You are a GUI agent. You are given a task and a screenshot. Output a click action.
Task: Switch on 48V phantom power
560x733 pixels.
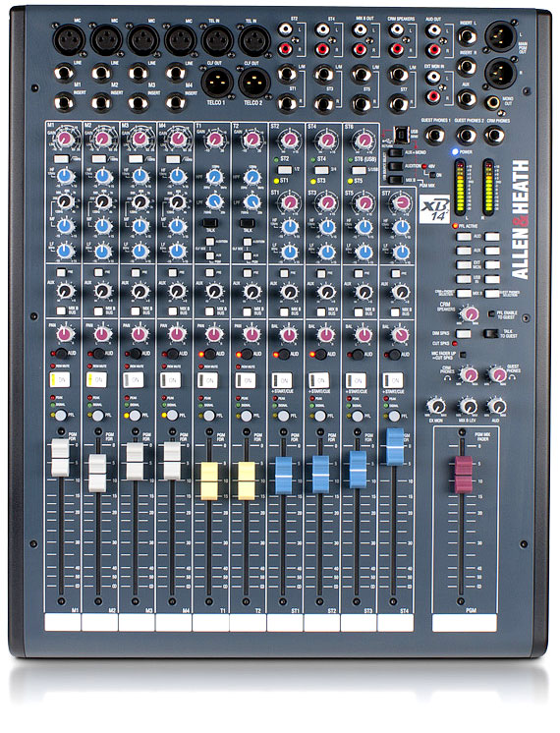433,174
